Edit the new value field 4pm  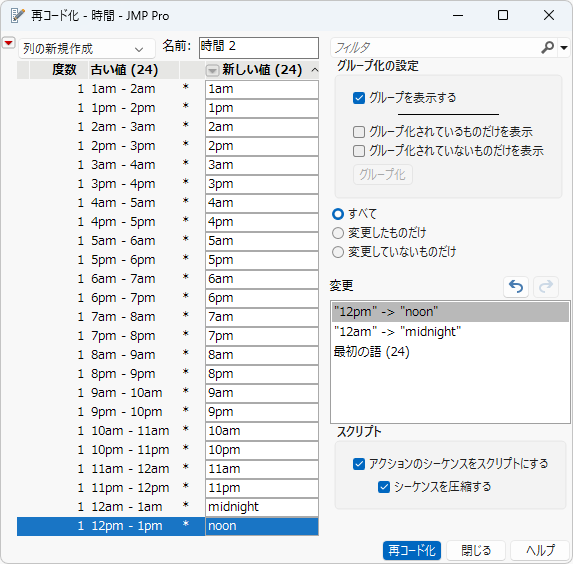(x=262, y=222)
